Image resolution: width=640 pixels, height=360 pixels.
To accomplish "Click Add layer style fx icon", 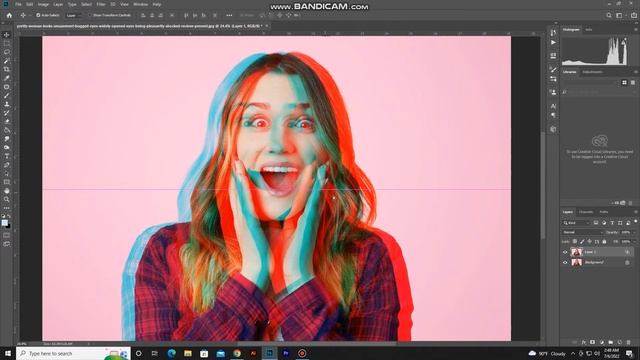I will pos(584,342).
